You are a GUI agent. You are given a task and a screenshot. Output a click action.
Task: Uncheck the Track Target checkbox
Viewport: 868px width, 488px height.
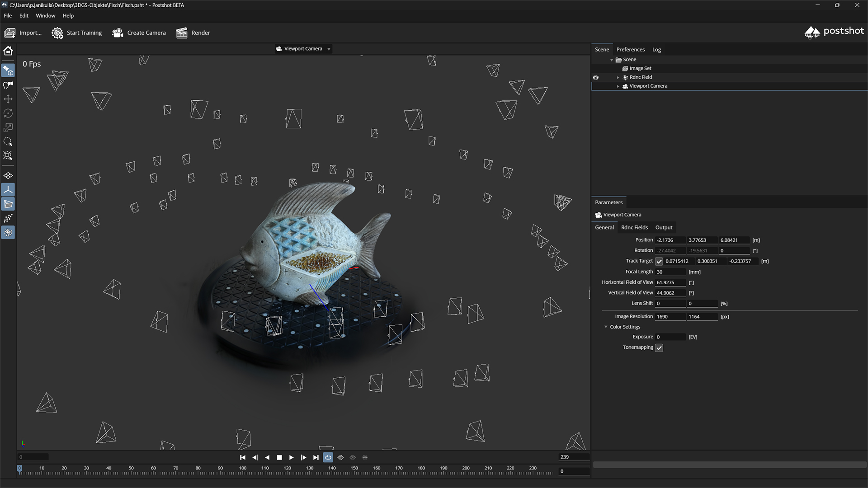click(x=659, y=261)
